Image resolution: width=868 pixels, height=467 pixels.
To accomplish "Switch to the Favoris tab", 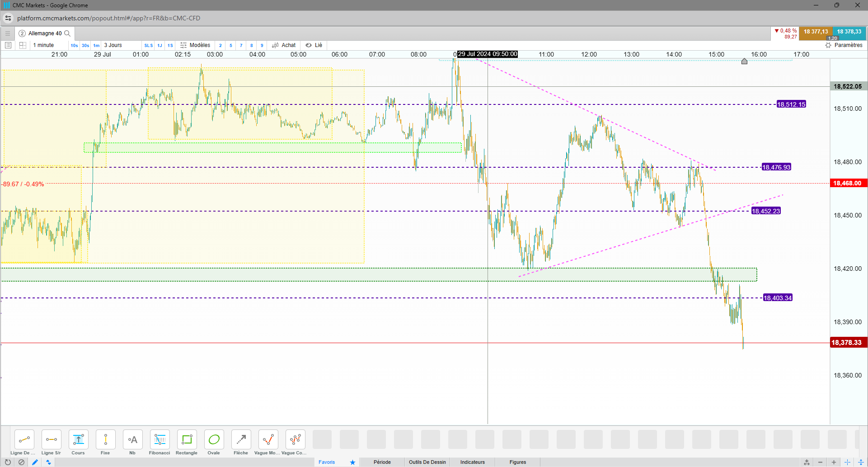I will click(x=327, y=462).
